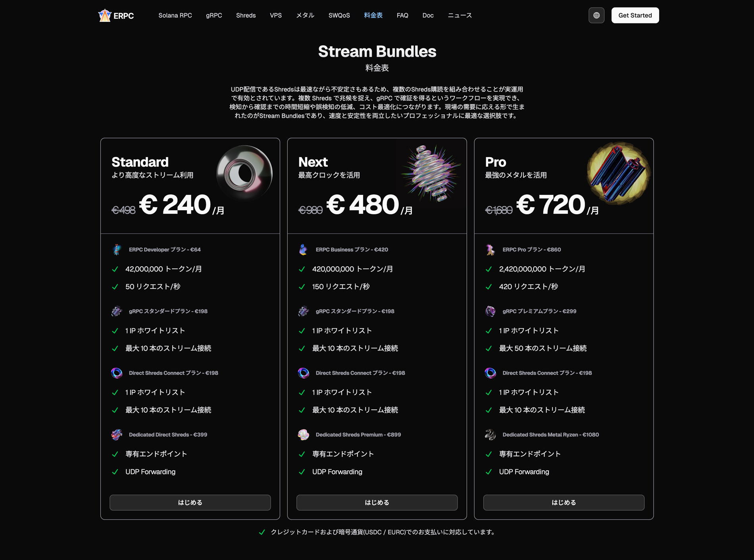
Task: Select the gRPC プレミアムプラン icon on Pro card
Action: tap(490, 311)
